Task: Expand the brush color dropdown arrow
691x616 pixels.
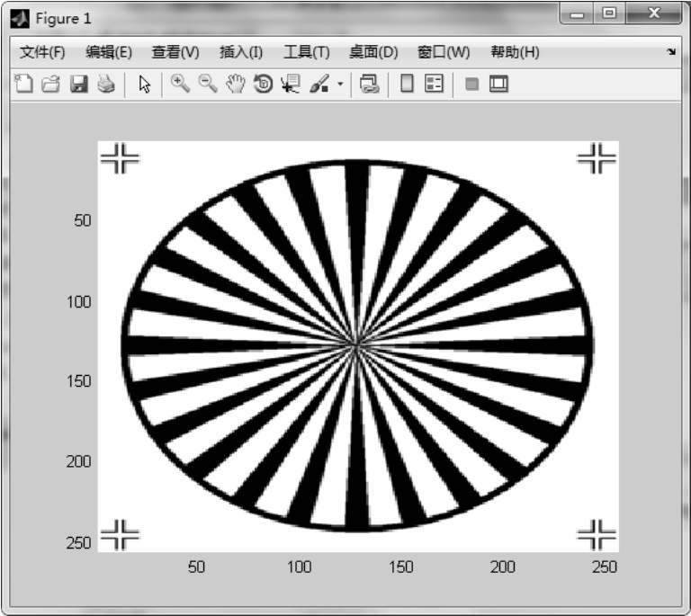Action: [340, 84]
